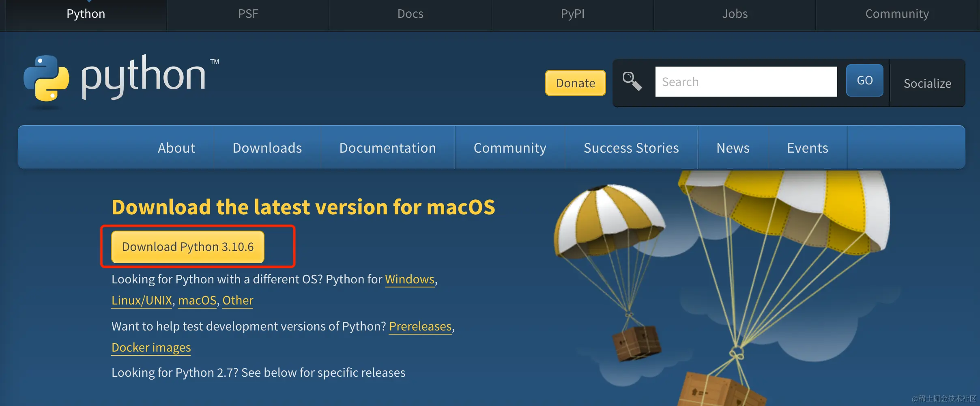Open the Community item in blue navigation bar
Screen dimensions: 980x406
(510, 148)
